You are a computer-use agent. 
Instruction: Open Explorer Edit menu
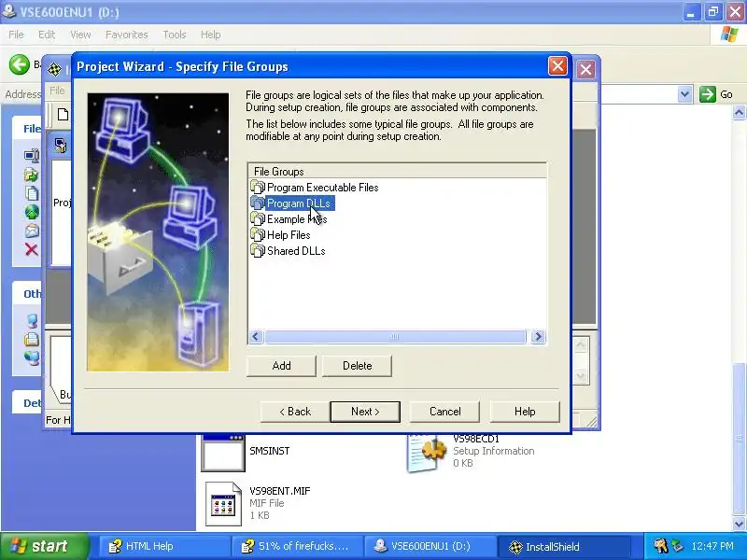pos(47,35)
